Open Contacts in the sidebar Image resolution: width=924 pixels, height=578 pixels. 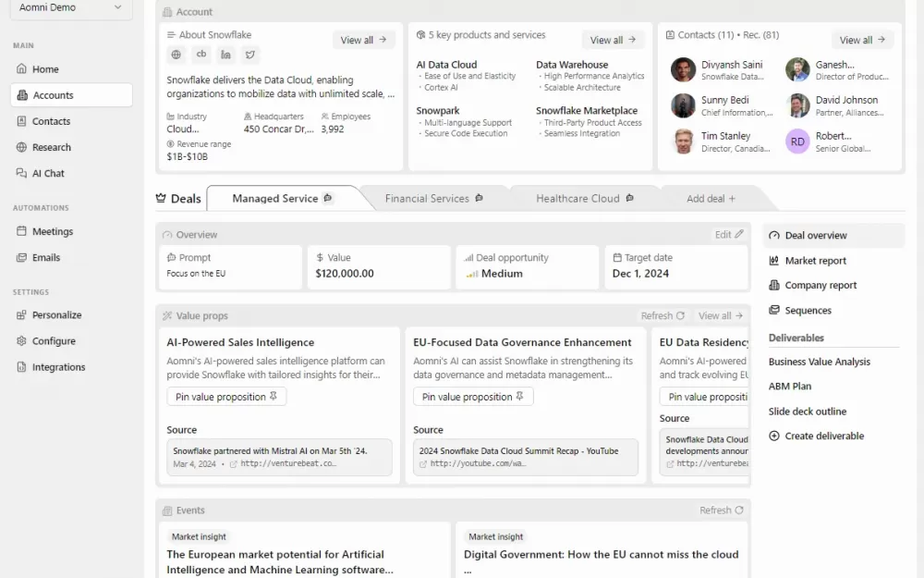click(71, 121)
